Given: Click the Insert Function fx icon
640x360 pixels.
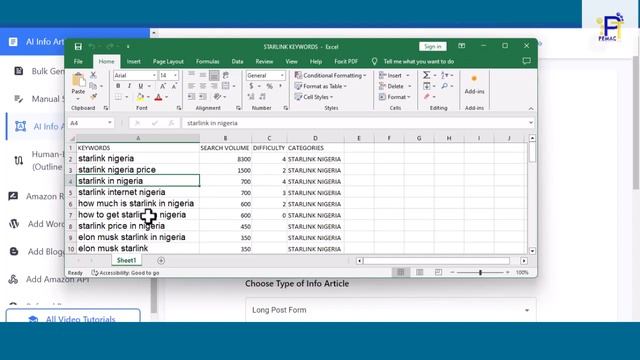Looking at the screenshot, I should pos(171,123).
